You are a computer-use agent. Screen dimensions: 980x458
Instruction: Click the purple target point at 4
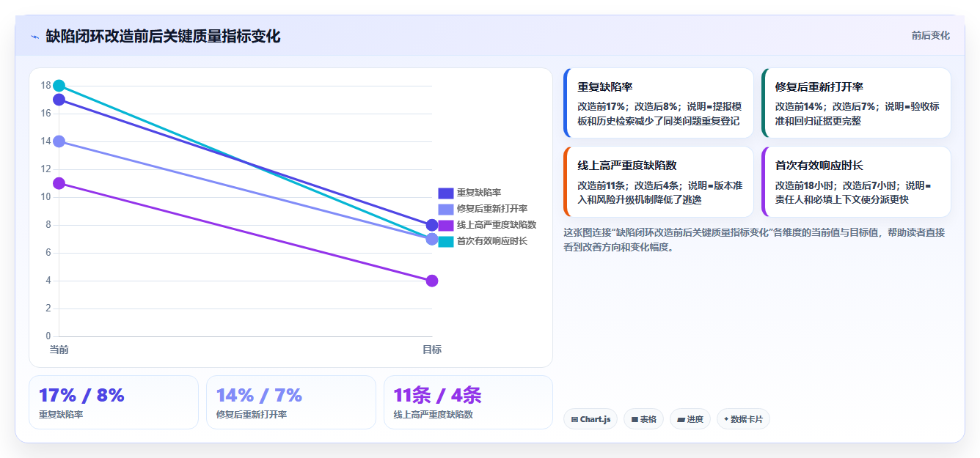coord(432,281)
